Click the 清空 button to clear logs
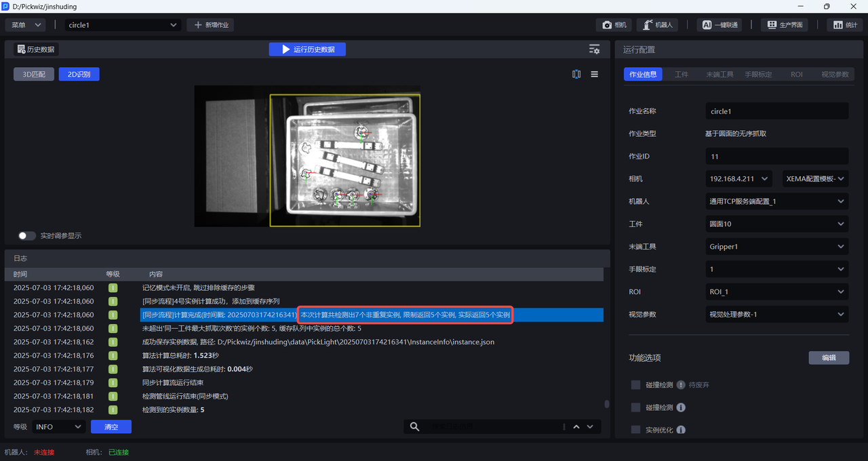The image size is (868, 461). 111,426
